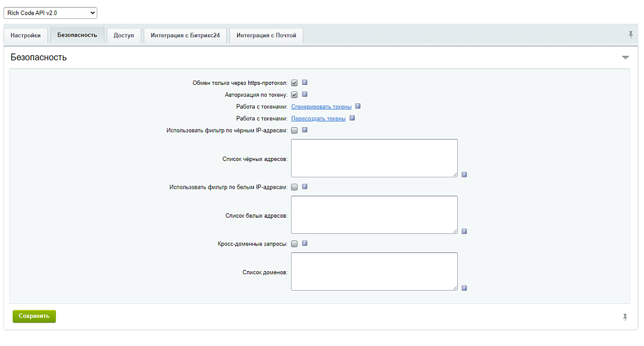
Task: Click into the Список чёрных адресов text area
Action: pyautogui.click(x=374, y=158)
